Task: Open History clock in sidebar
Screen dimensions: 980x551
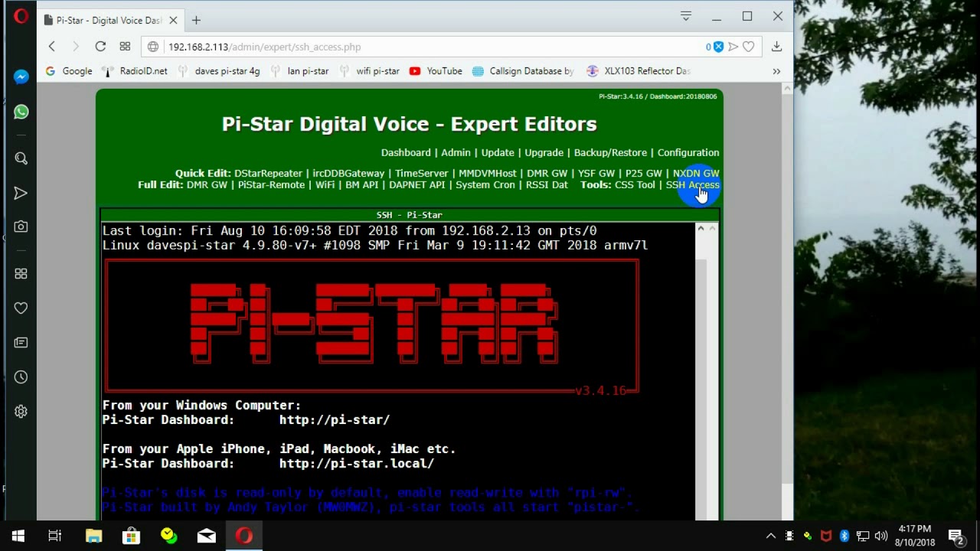Action: point(21,377)
